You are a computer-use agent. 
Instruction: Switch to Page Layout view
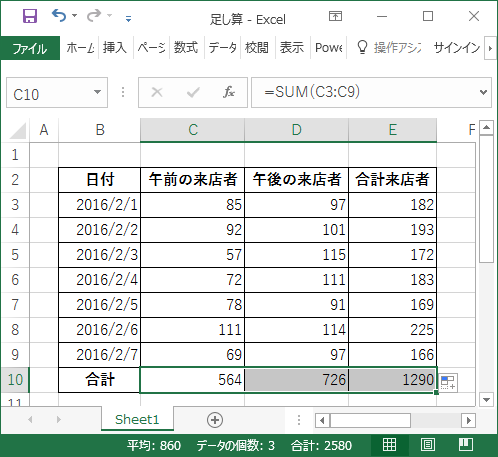428,445
